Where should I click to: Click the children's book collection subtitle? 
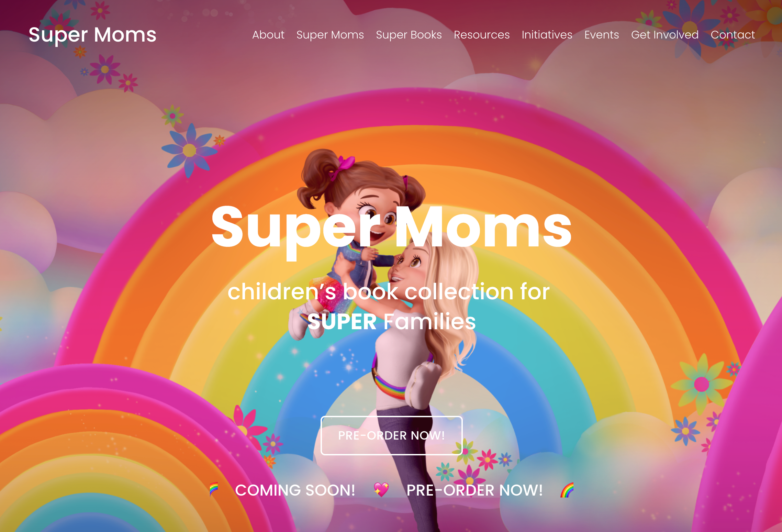tap(389, 292)
